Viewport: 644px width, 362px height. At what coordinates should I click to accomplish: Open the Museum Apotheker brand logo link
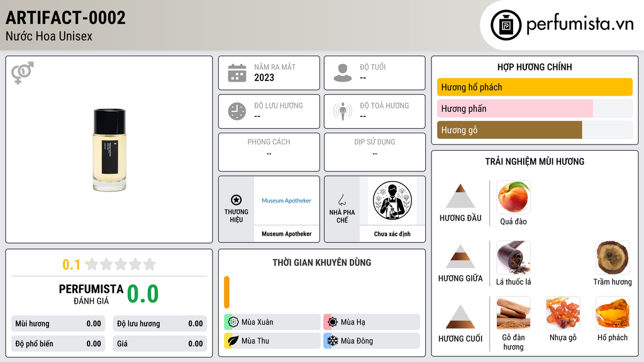(x=287, y=200)
